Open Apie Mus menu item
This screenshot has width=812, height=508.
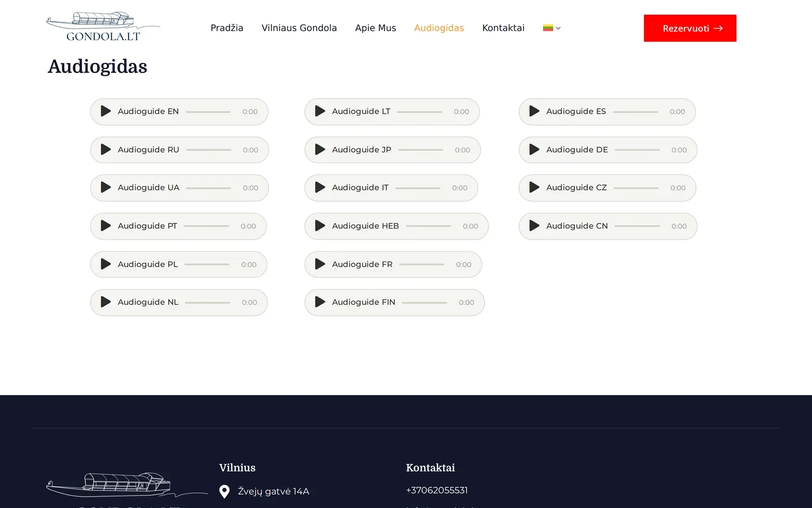(x=376, y=28)
